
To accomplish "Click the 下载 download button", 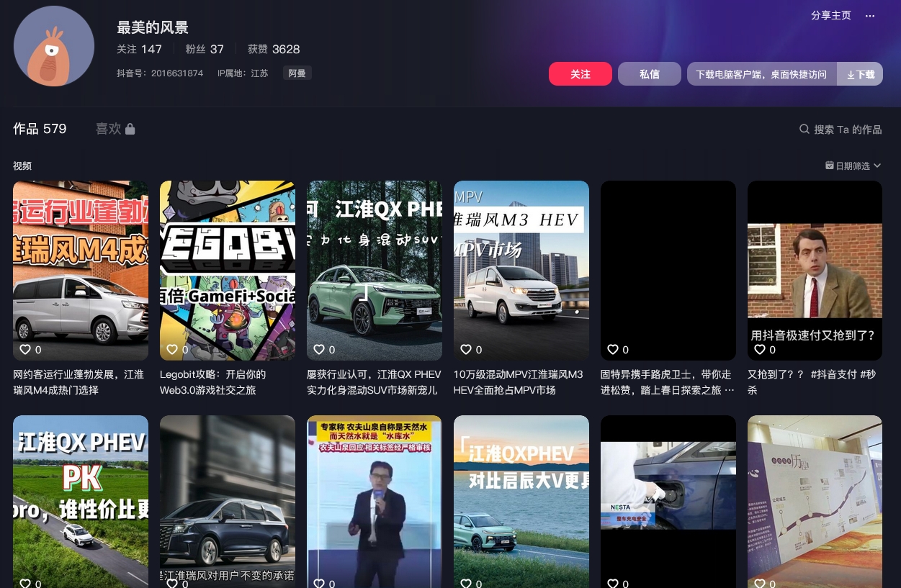I will coord(860,74).
